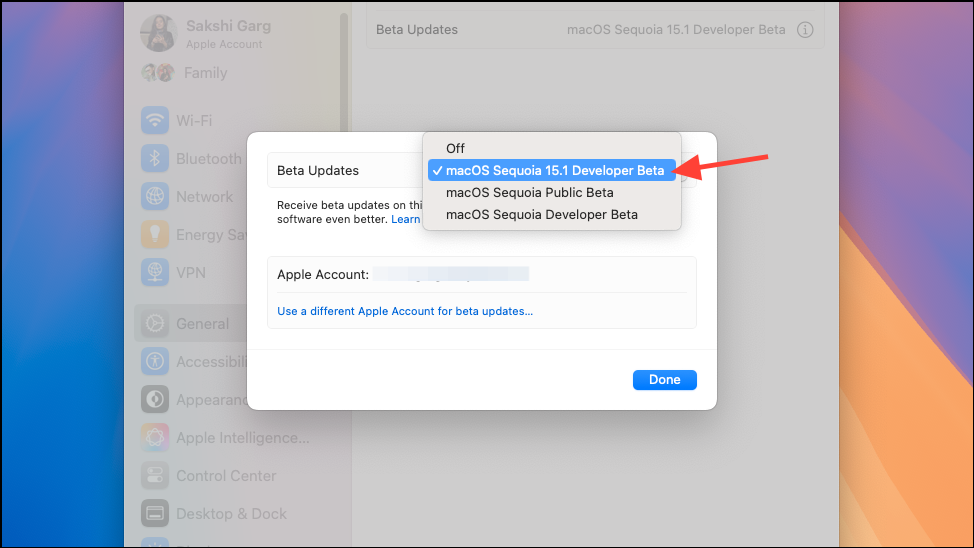Click the 'Apple Intelligence...' sidebar label

pos(243,438)
